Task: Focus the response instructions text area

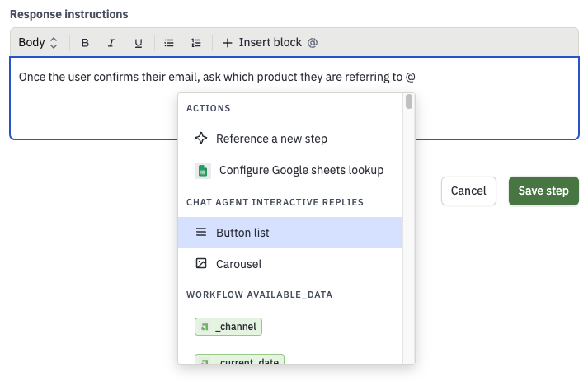Action: [294, 98]
